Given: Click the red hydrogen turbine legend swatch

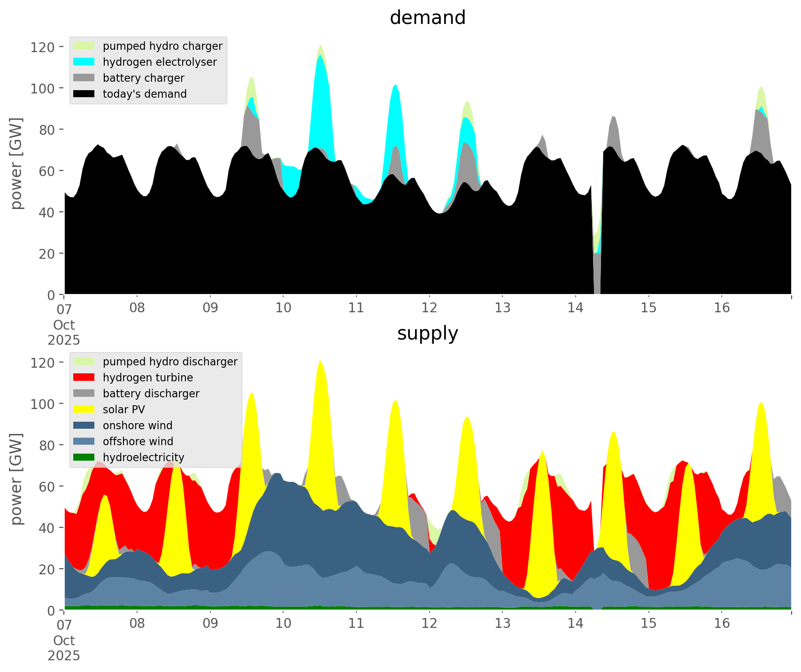Looking at the screenshot, I should pyautogui.click(x=84, y=378).
